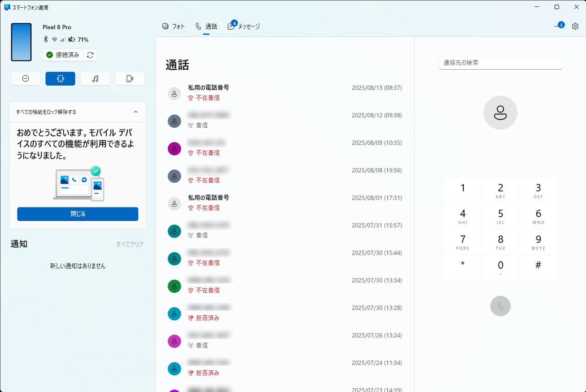This screenshot has height=392, width=586.
Task: Select the 通話 tab
Action: pyautogui.click(x=206, y=27)
